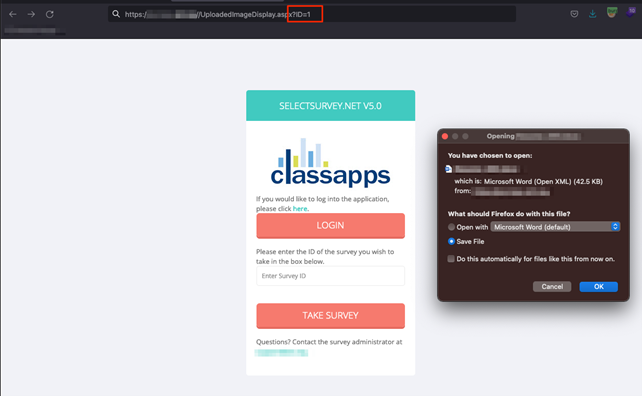
Task: Click the URL address bar
Action: pos(312,14)
